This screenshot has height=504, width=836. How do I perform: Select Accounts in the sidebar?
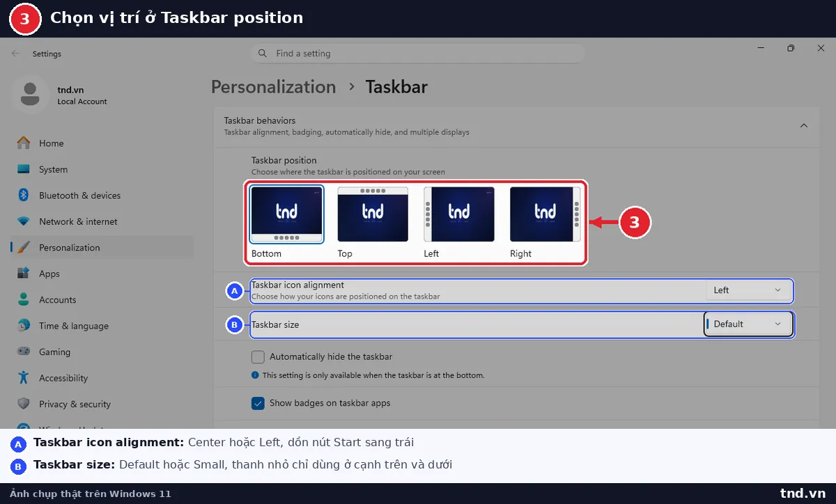[x=102, y=300]
